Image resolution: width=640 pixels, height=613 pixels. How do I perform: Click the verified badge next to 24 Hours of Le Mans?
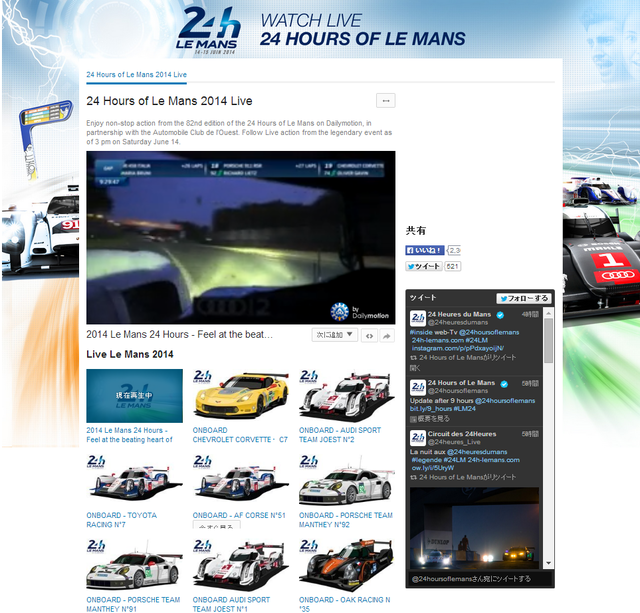click(504, 383)
